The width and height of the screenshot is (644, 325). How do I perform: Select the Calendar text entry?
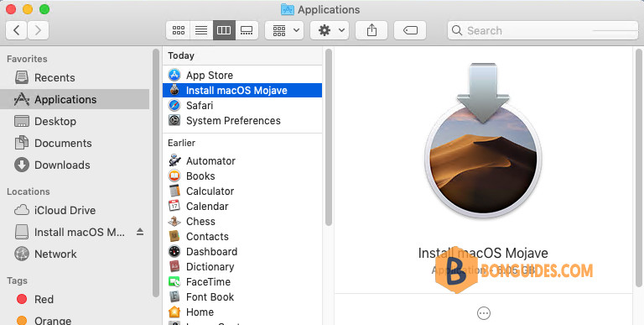pos(207,207)
